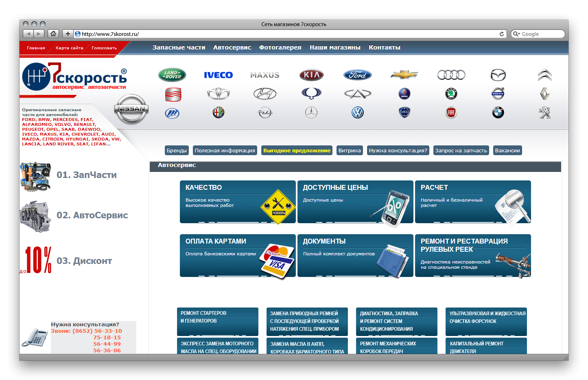The height and width of the screenshot is (380, 588).
Task: Go to Наши магазины
Action: click(x=335, y=47)
